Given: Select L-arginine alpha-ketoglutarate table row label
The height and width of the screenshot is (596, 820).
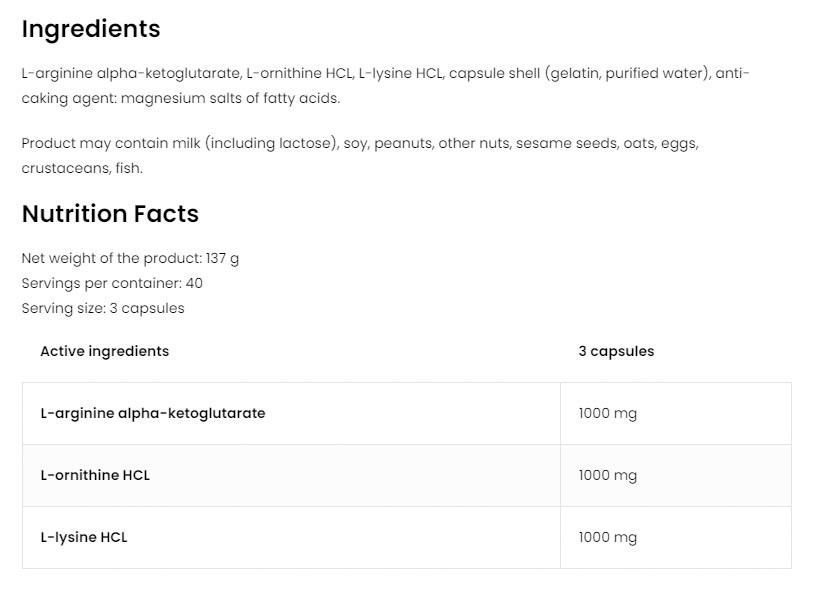Looking at the screenshot, I should tap(153, 413).
